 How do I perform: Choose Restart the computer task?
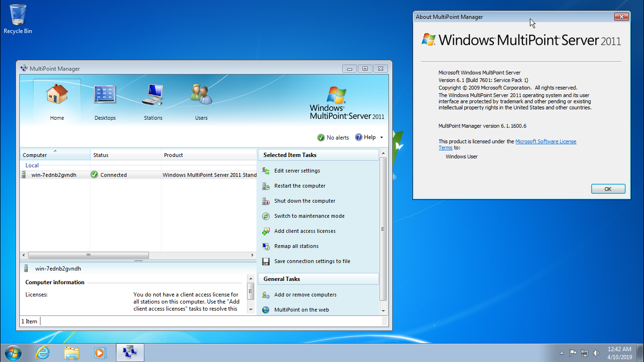[300, 186]
